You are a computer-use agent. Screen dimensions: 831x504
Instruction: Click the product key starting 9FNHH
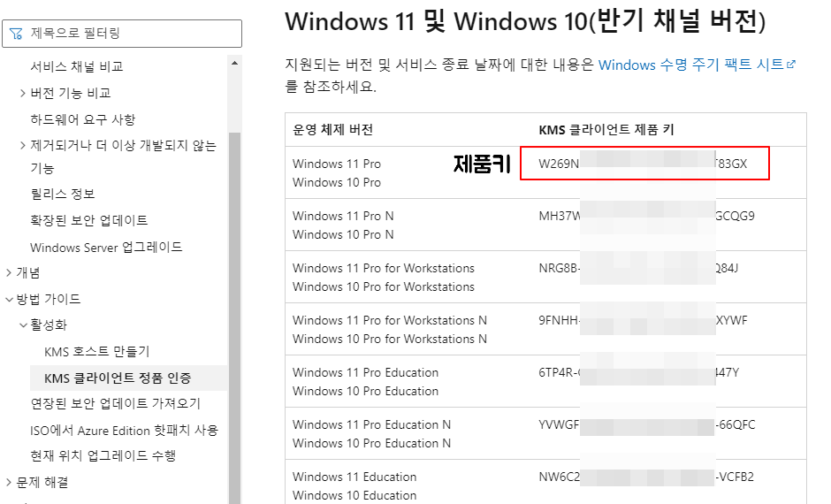pyautogui.click(x=643, y=321)
